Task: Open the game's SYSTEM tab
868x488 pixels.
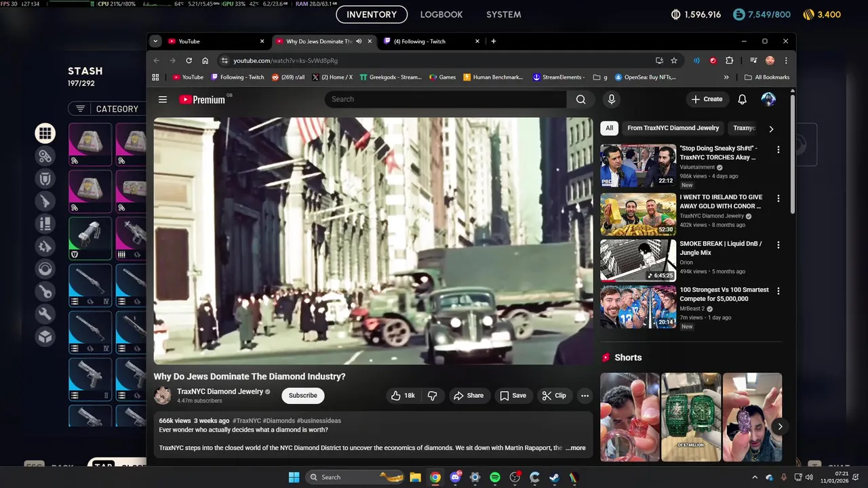Action: (x=504, y=14)
